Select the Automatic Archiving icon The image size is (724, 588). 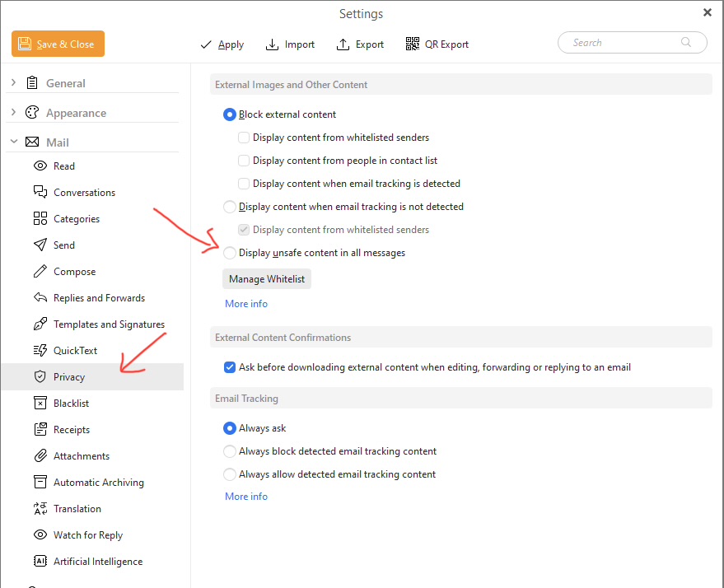tap(40, 483)
